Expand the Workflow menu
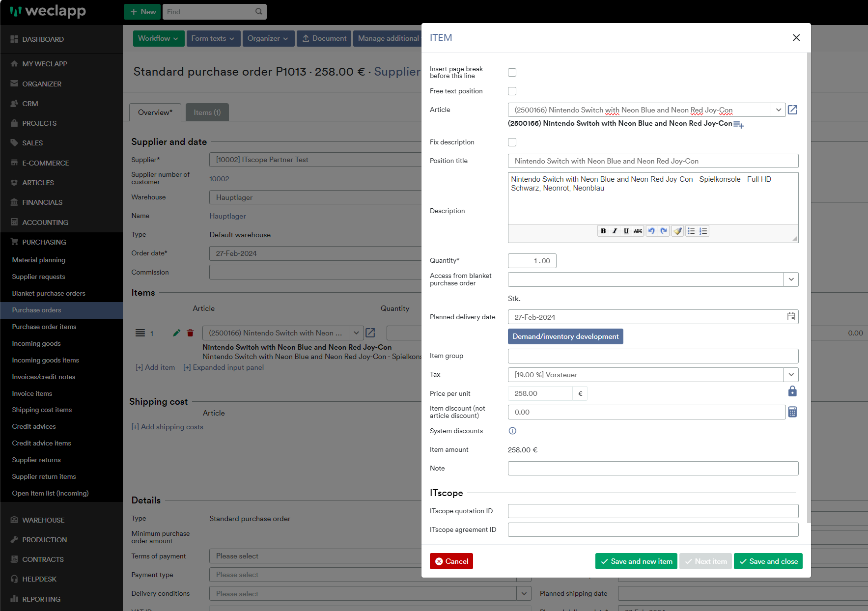 coord(159,38)
